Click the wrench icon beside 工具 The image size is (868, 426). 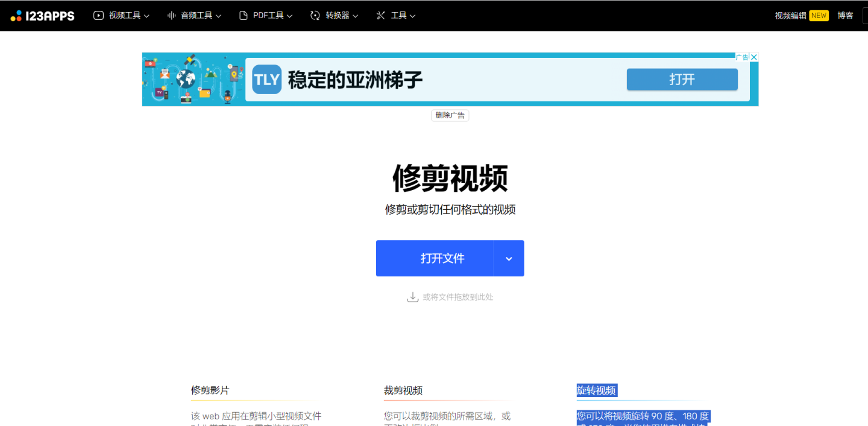point(380,15)
